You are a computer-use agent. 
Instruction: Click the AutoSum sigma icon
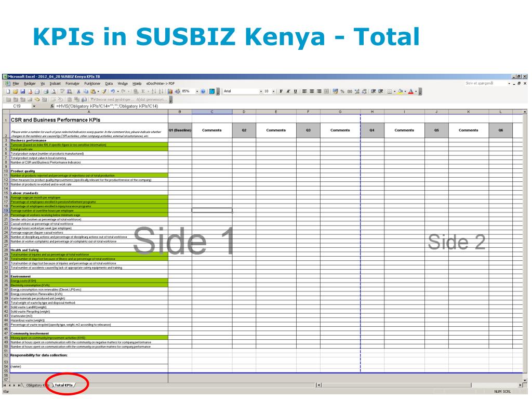pos(143,91)
